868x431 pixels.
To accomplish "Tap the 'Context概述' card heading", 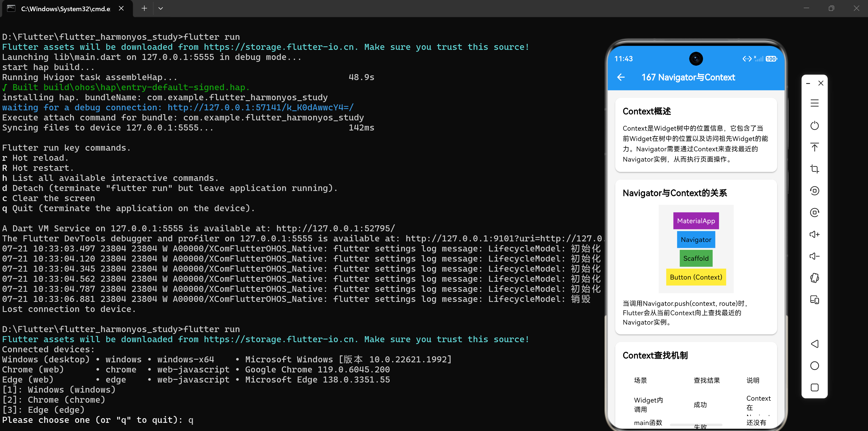I will (647, 111).
